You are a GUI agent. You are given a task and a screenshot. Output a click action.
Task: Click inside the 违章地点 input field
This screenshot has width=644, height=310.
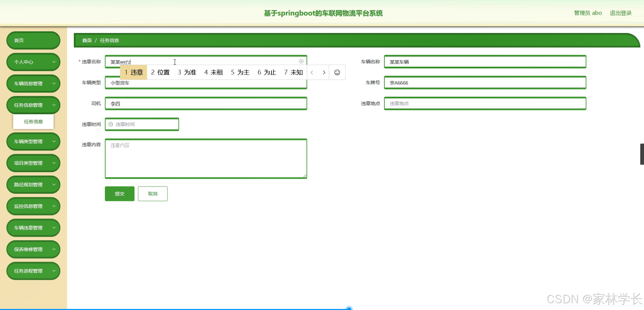485,103
